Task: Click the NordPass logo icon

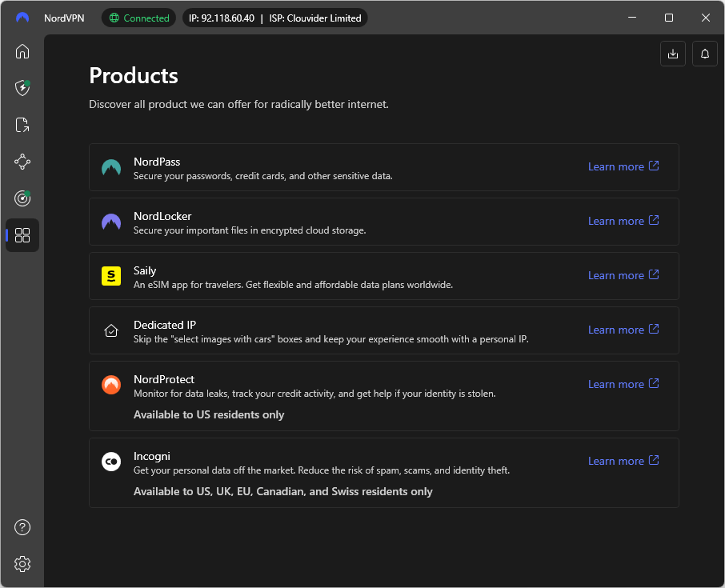Action: 111,167
